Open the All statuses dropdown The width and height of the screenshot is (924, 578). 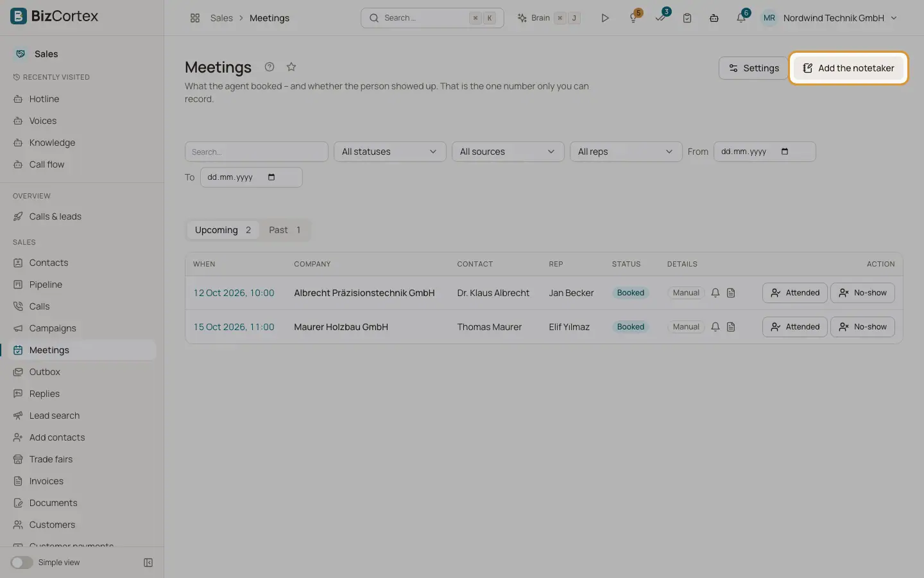coord(390,152)
